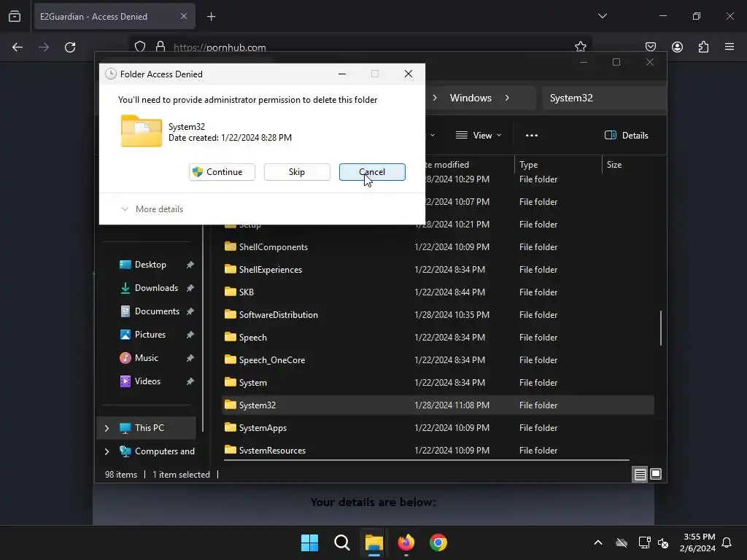The height and width of the screenshot is (560, 747).
Task: Open the Pocket save icon in Firefox
Action: coord(650,47)
